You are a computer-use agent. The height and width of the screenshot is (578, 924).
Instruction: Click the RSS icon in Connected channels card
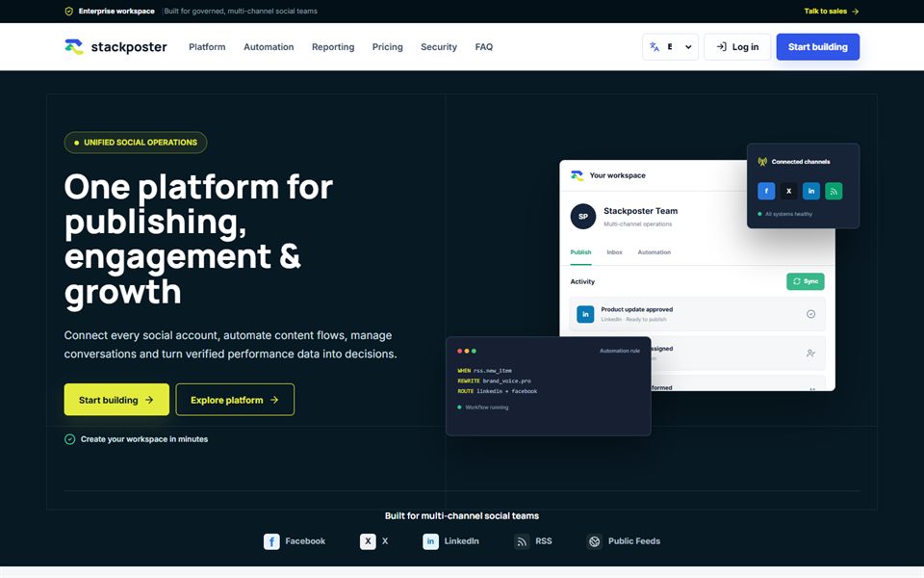pos(834,191)
